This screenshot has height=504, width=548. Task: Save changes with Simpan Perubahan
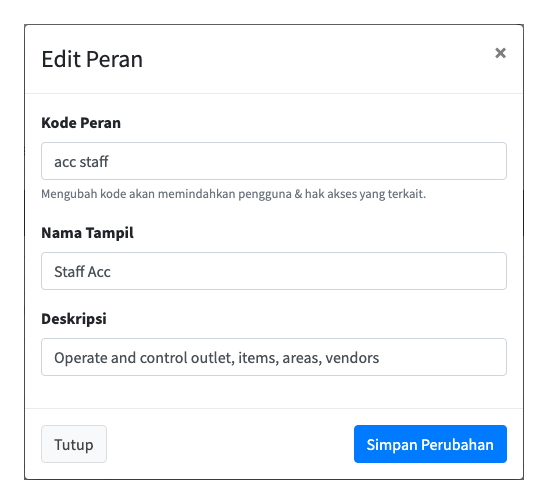(x=430, y=444)
